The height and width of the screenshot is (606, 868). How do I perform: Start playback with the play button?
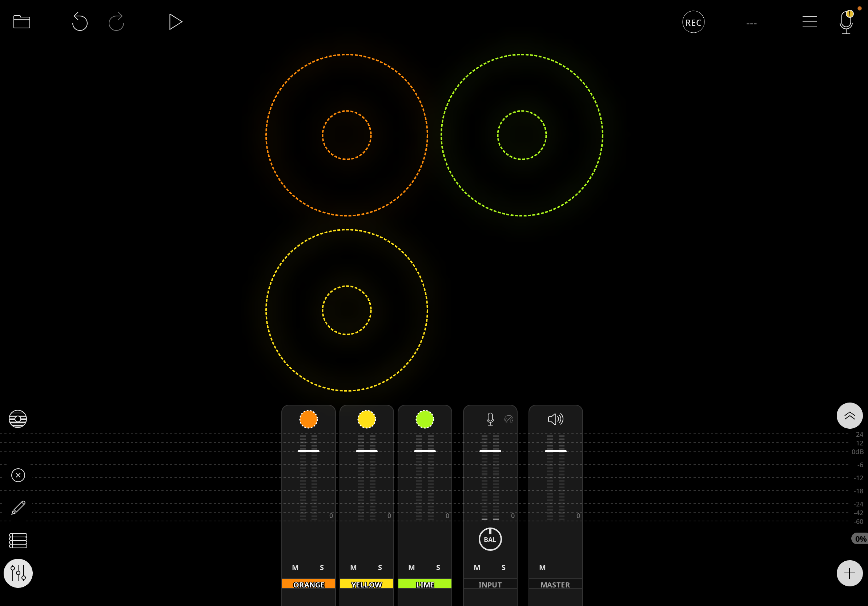176,22
